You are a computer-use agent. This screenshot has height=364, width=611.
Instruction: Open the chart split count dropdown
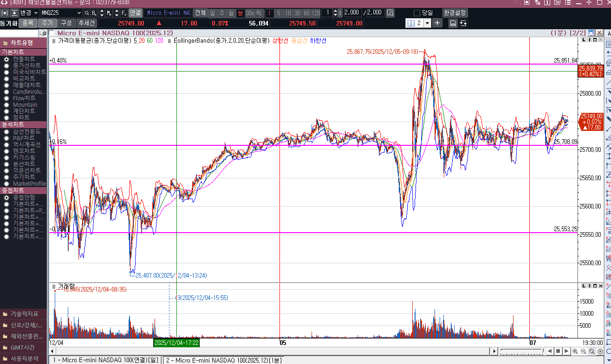[427, 23]
